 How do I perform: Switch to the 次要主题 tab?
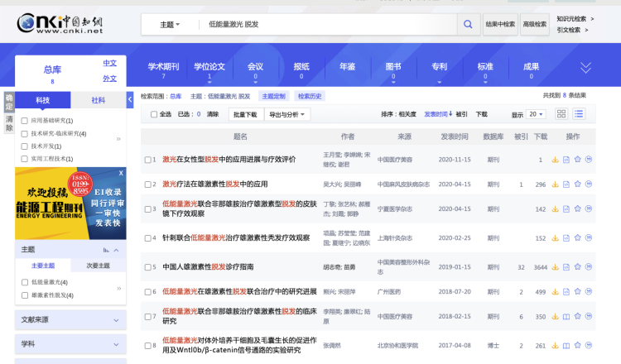tap(98, 266)
